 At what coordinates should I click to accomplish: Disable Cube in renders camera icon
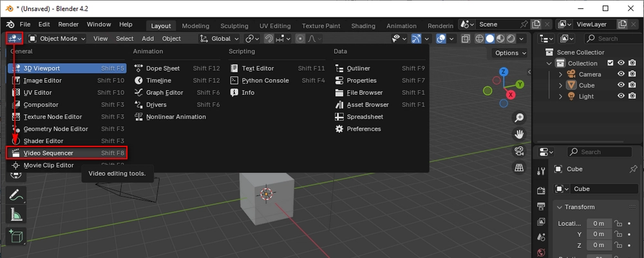[632, 85]
